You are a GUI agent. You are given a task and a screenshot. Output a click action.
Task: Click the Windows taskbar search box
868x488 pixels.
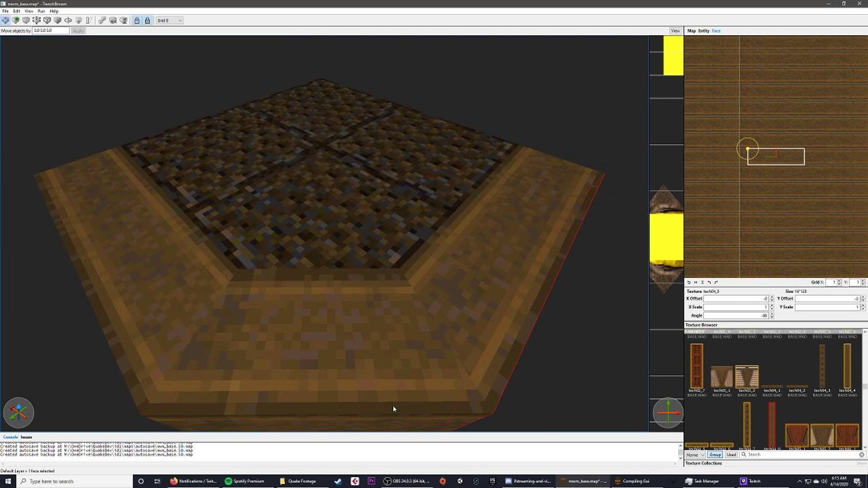(74, 481)
